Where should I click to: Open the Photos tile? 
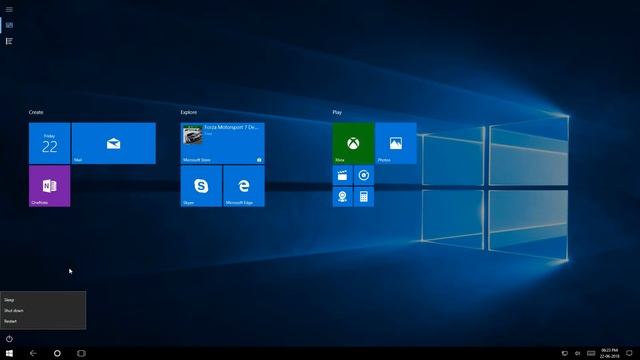[x=396, y=143]
